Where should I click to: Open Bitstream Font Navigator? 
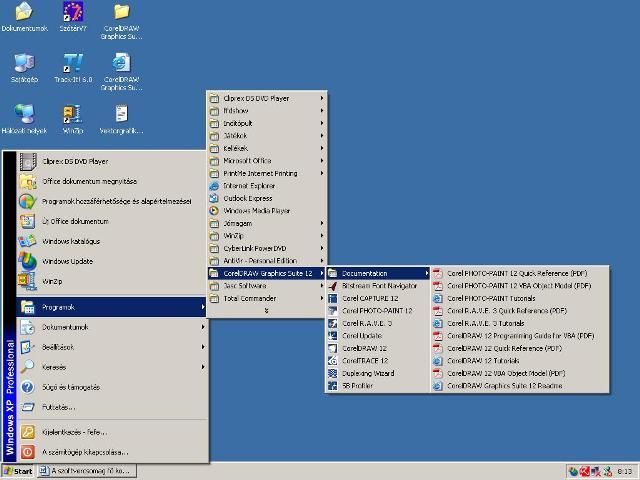[x=379, y=286]
